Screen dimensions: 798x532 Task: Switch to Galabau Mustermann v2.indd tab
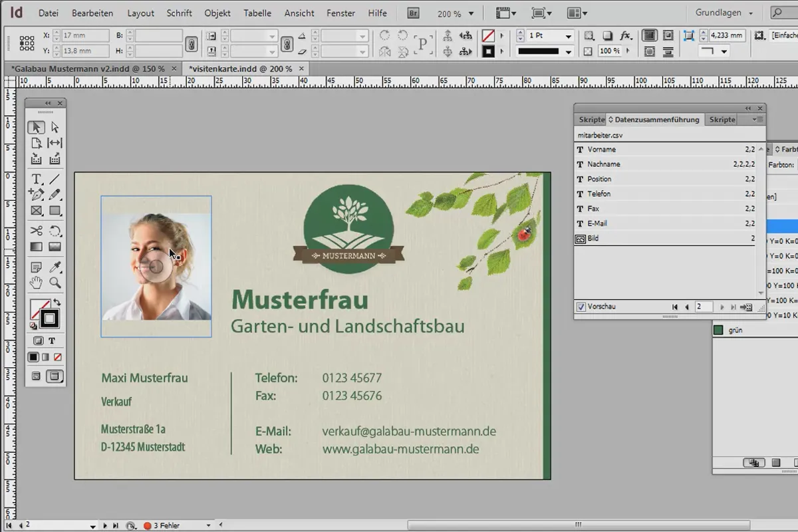tap(87, 68)
